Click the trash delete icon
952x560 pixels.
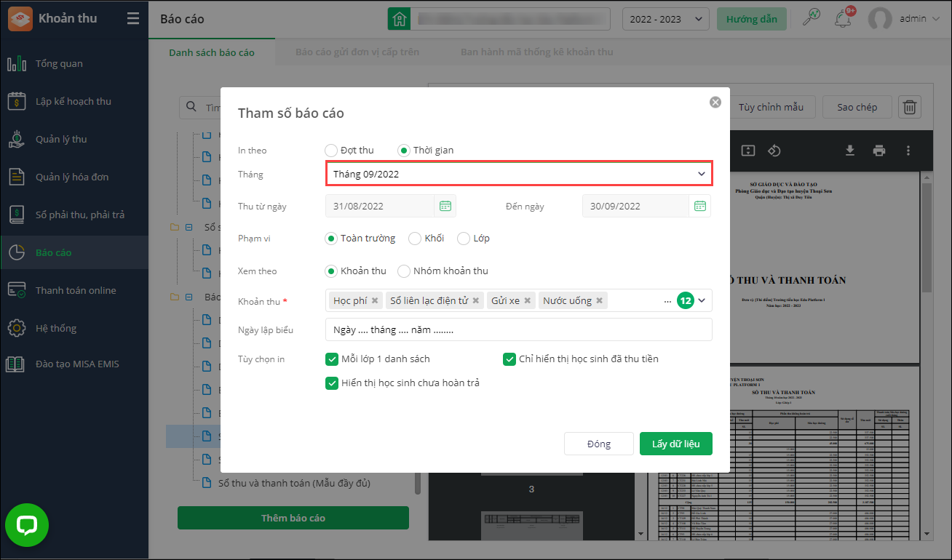click(909, 107)
